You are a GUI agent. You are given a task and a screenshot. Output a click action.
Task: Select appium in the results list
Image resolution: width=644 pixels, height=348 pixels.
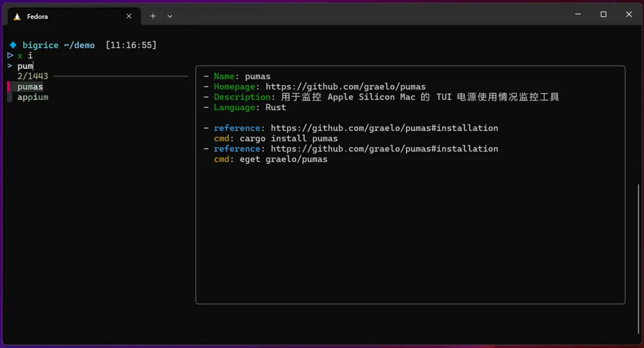(33, 97)
